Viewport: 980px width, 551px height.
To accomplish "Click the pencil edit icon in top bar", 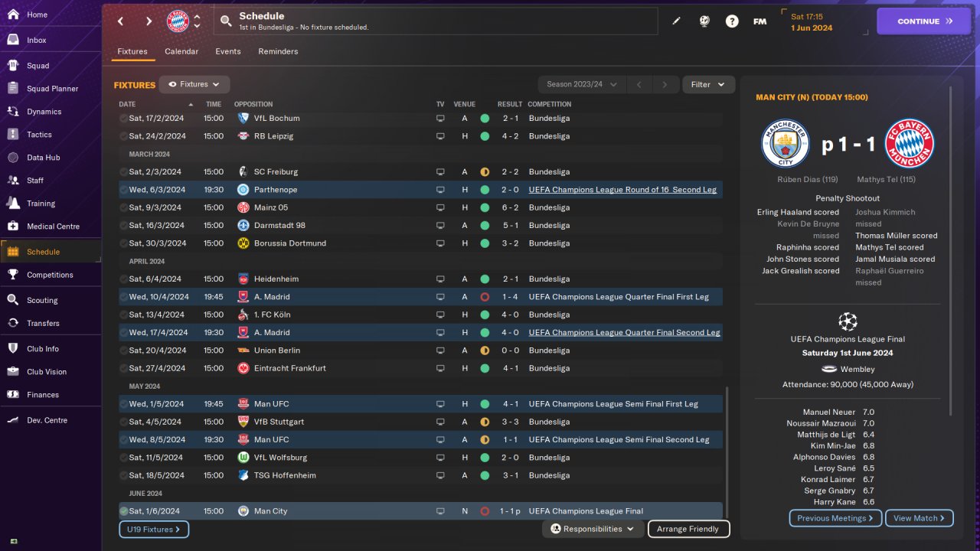I will point(676,21).
